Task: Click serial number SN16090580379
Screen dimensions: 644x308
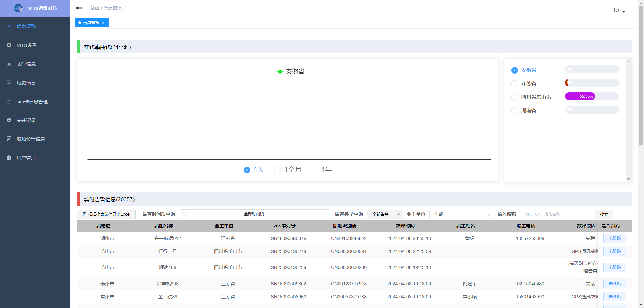Action: coord(288,238)
